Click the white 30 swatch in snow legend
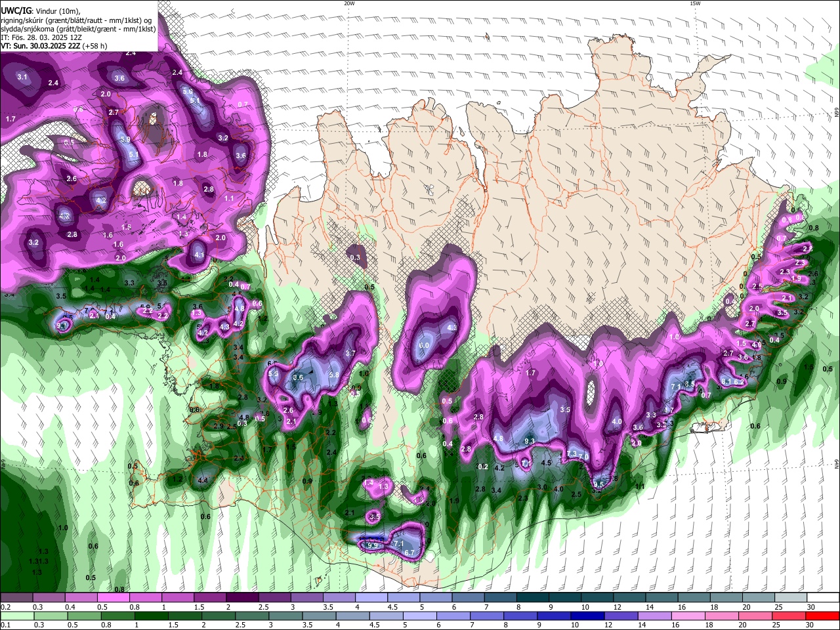This screenshot has height=630, width=840. (822, 598)
